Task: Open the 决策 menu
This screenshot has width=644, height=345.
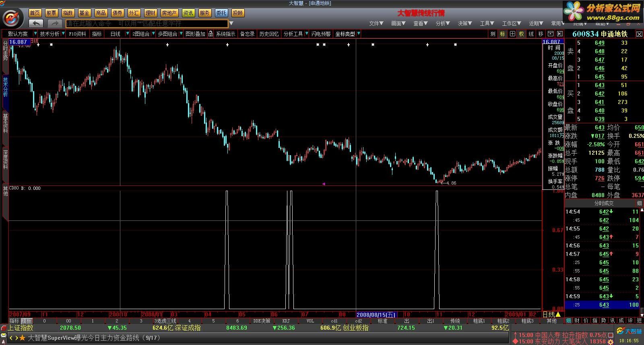Action: point(464,23)
